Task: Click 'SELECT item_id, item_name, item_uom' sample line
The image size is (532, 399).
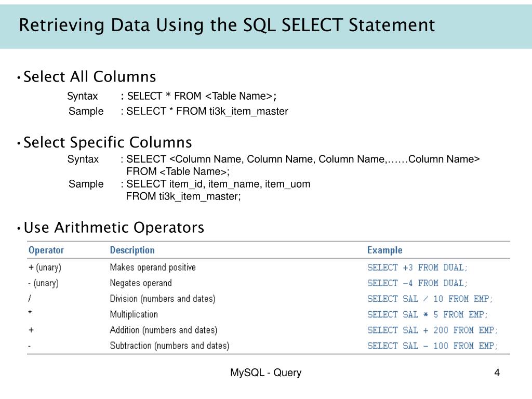Action: coord(218,184)
